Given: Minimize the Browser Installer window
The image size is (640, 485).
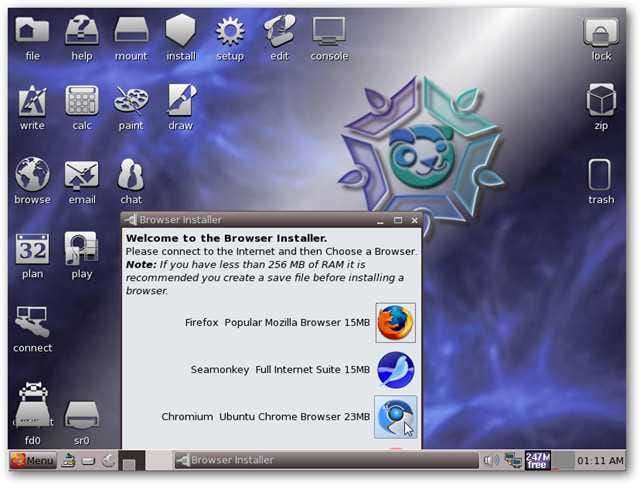Looking at the screenshot, I should click(x=380, y=220).
